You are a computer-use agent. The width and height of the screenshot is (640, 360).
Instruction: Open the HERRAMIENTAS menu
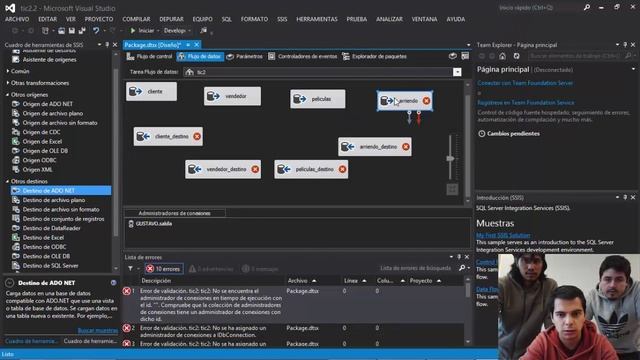click(x=317, y=19)
